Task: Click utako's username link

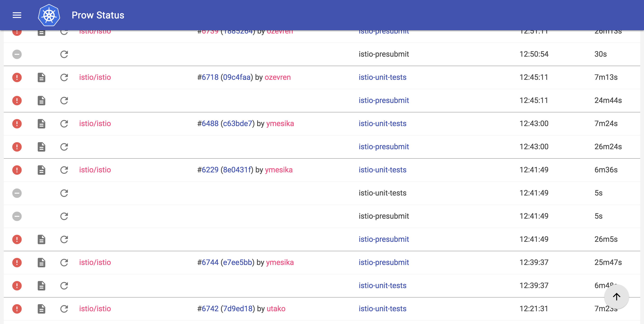Action: 276,309
